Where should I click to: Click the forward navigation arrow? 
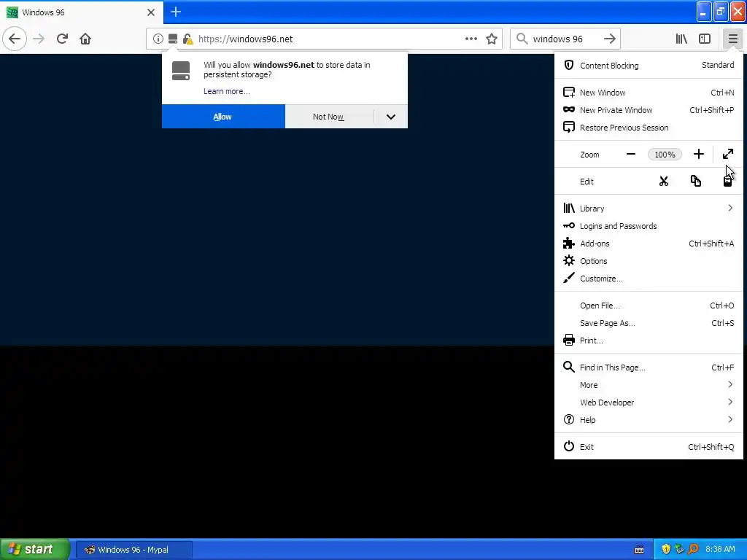click(39, 39)
